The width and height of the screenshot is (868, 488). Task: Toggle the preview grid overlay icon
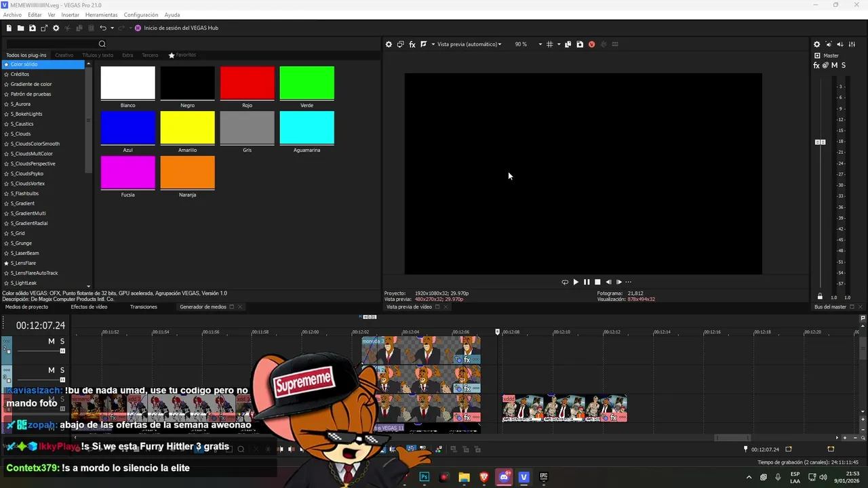pyautogui.click(x=550, y=44)
